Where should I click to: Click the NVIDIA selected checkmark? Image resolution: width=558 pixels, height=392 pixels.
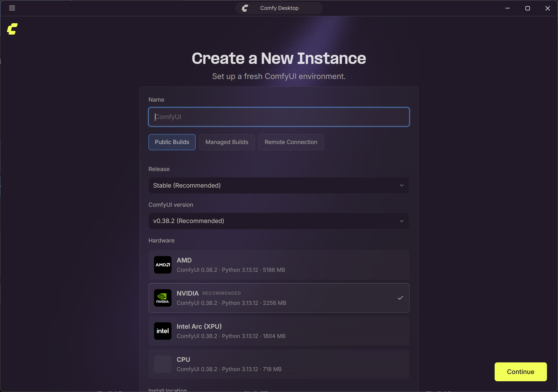(400, 298)
